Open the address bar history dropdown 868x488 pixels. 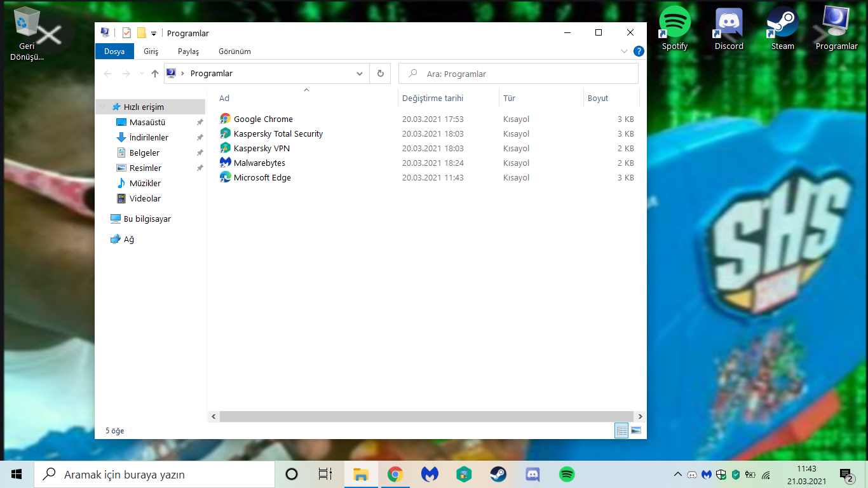(360, 74)
